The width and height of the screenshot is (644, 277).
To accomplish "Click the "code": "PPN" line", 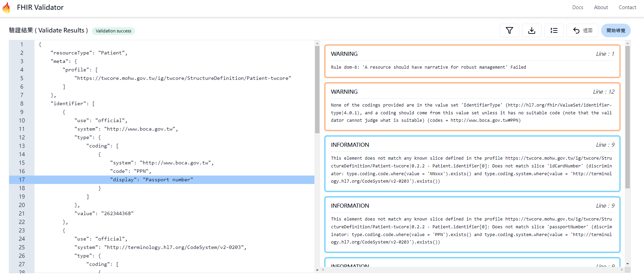I will (x=130, y=171).
